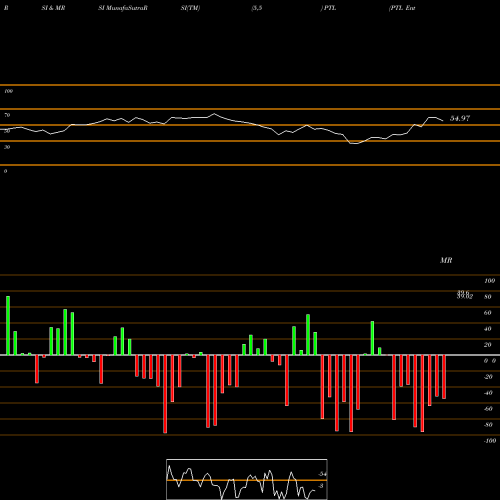Screen dimensions: 500x500
Task: Click the 100 label on the RSI axis
Action: [8, 91]
